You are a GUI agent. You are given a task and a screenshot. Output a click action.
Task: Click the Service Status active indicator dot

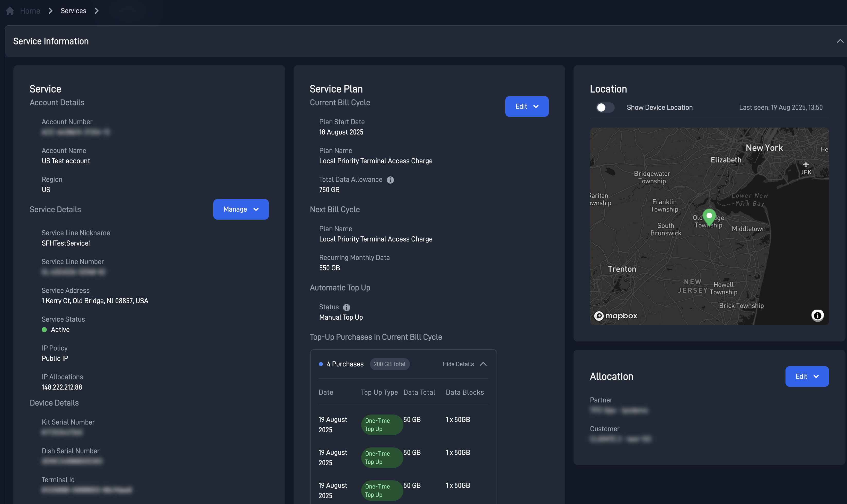[44, 329]
